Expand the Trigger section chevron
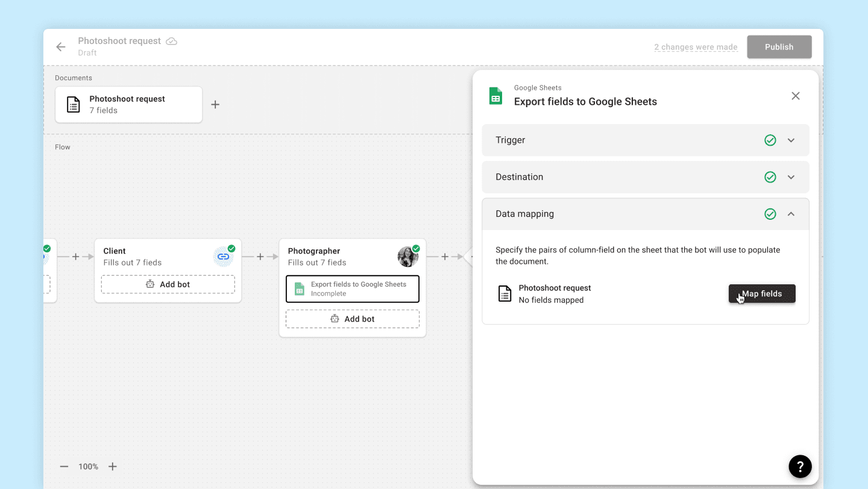 pyautogui.click(x=791, y=140)
